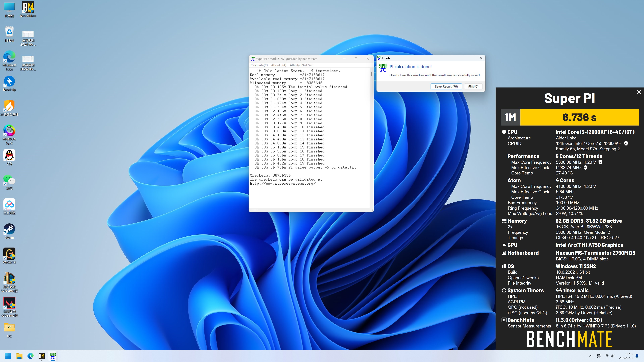Switch to Super PI taskbar icon

52,356
